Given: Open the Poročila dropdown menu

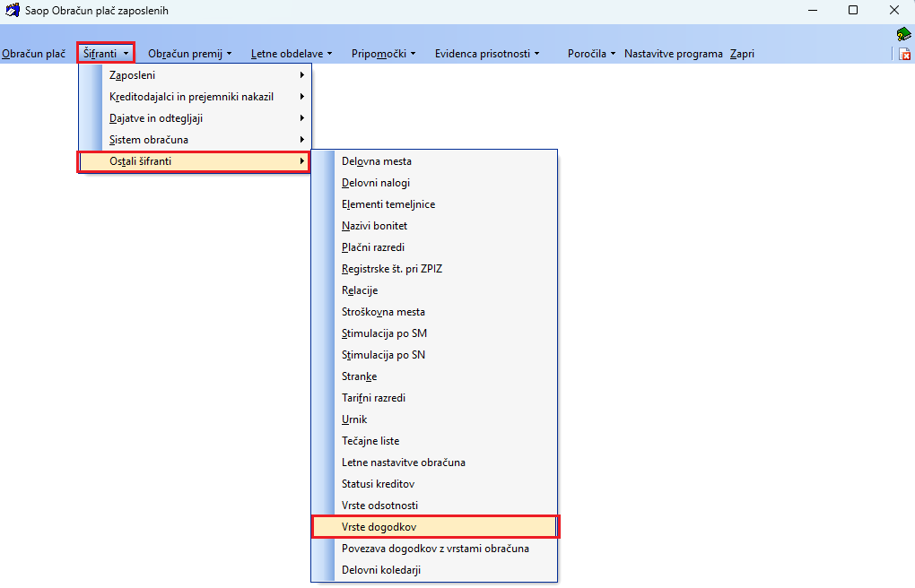Looking at the screenshot, I should [x=591, y=54].
